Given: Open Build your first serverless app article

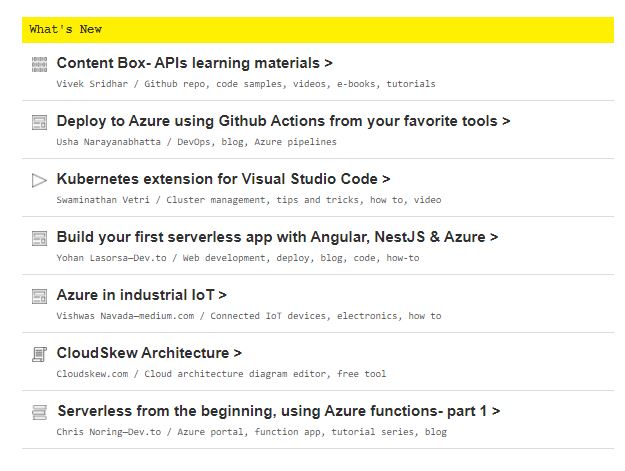Looking at the screenshot, I should pos(277,237).
